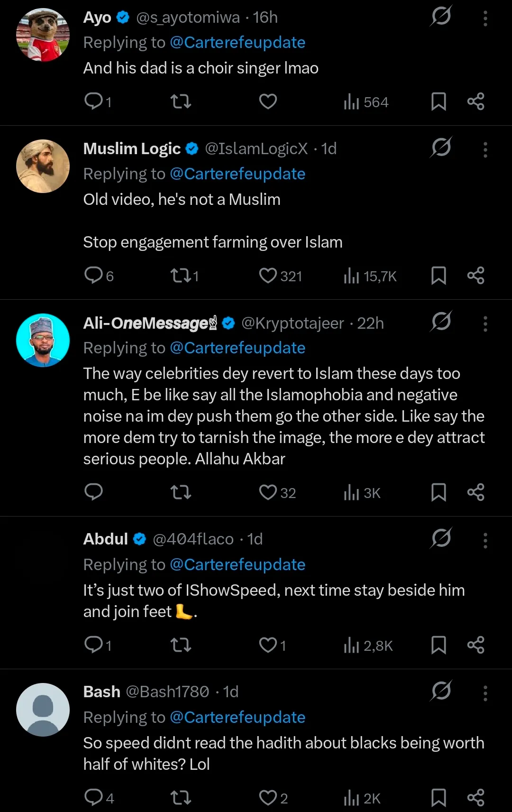The height and width of the screenshot is (812, 512).
Task: Reply to Bash's tweet
Action: 94,798
